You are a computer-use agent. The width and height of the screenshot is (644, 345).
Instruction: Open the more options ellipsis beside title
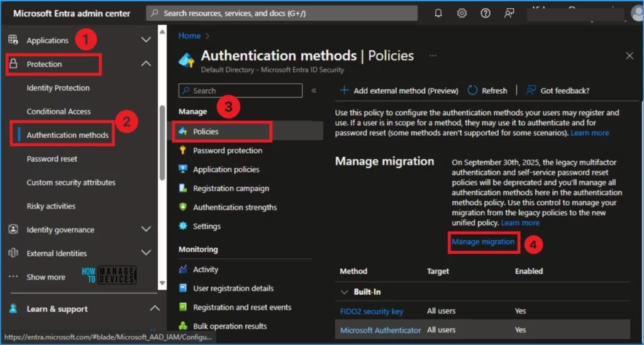click(x=433, y=55)
